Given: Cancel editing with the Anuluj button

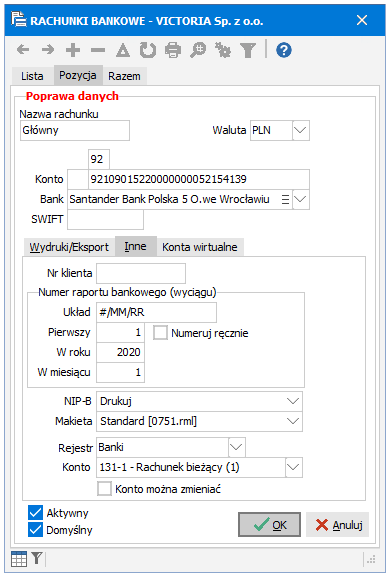Looking at the screenshot, I should tap(337, 524).
